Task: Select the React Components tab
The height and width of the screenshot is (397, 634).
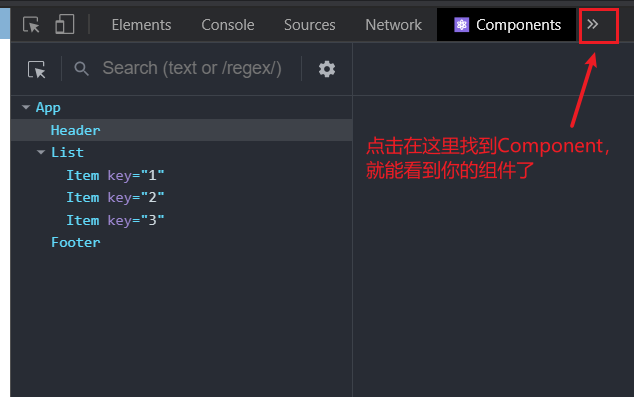Action: tap(506, 25)
